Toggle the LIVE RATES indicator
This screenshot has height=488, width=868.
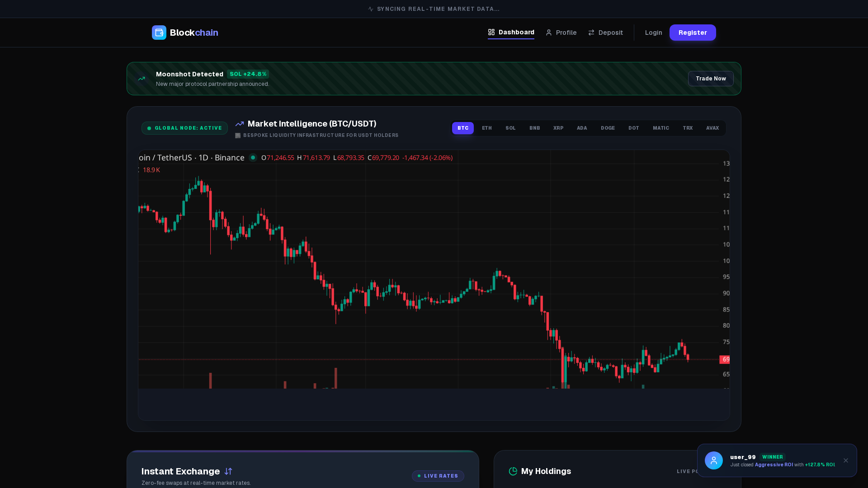(437, 476)
